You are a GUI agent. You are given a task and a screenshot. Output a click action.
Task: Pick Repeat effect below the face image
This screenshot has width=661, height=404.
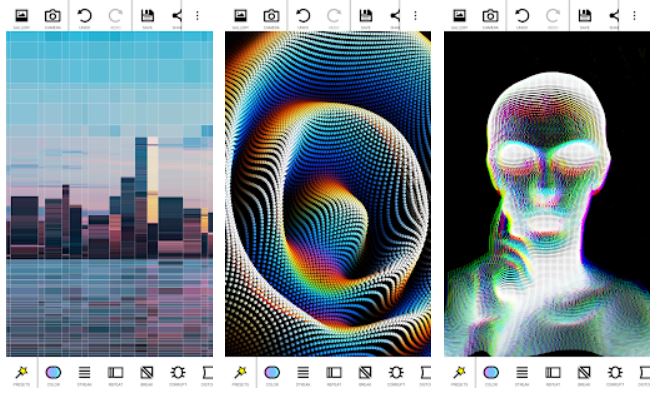(x=552, y=374)
